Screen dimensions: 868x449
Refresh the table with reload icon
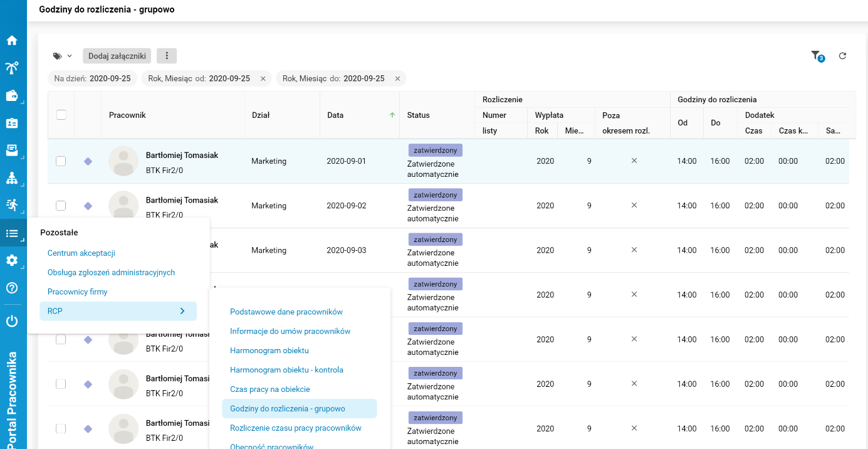(842, 56)
